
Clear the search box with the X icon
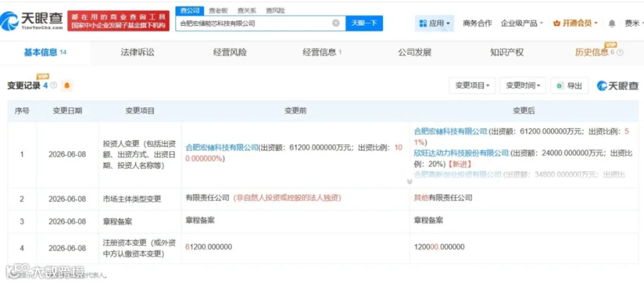click(x=336, y=24)
